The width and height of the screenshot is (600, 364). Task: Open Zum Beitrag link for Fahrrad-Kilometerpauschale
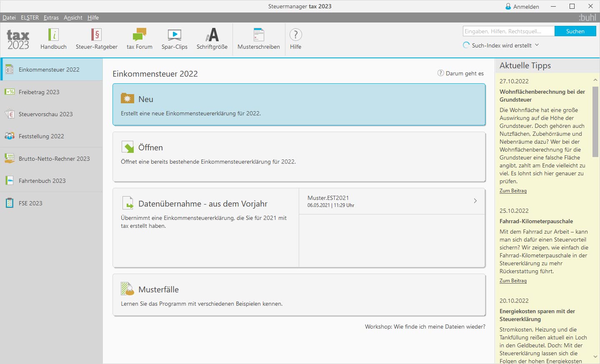[x=513, y=281]
